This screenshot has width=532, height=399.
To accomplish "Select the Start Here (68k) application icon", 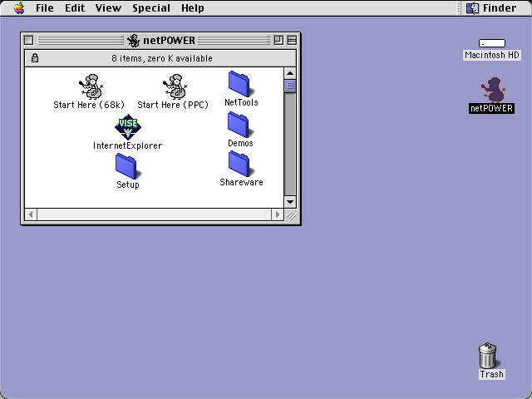I will coord(91,86).
